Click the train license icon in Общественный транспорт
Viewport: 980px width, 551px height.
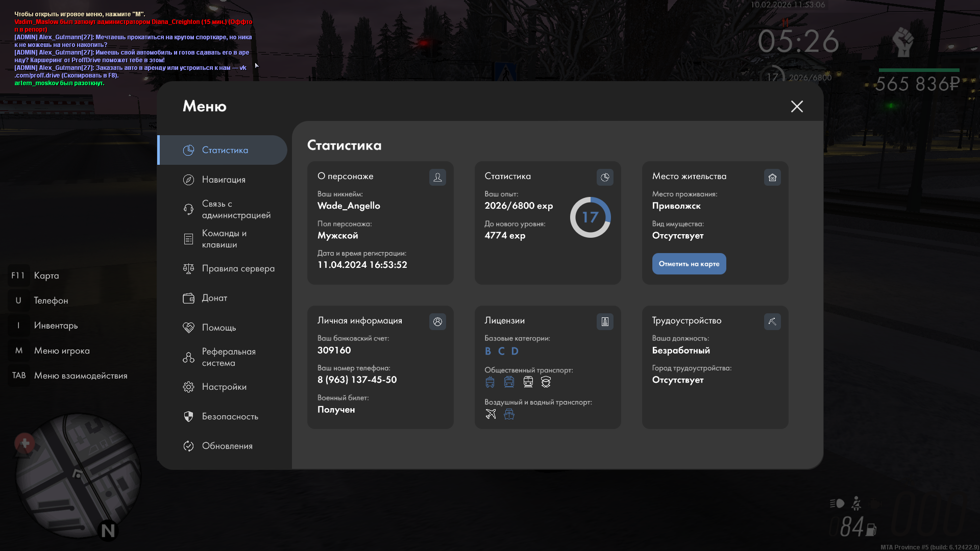coord(528,382)
